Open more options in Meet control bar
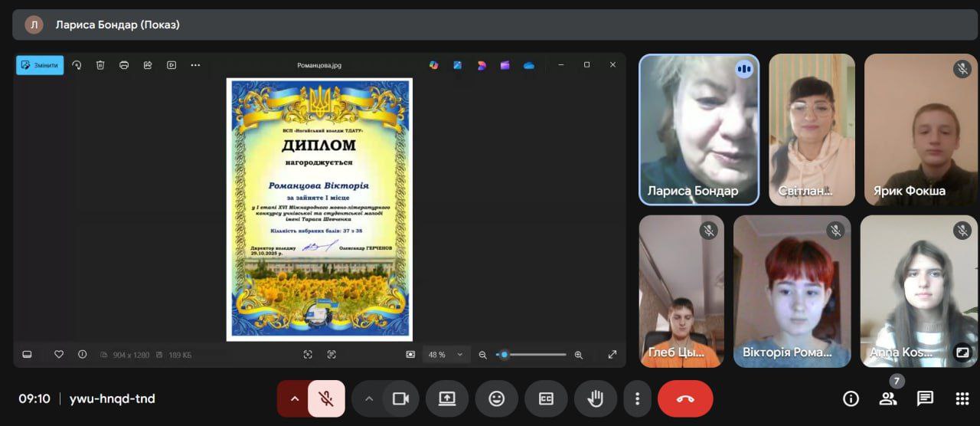 point(637,398)
